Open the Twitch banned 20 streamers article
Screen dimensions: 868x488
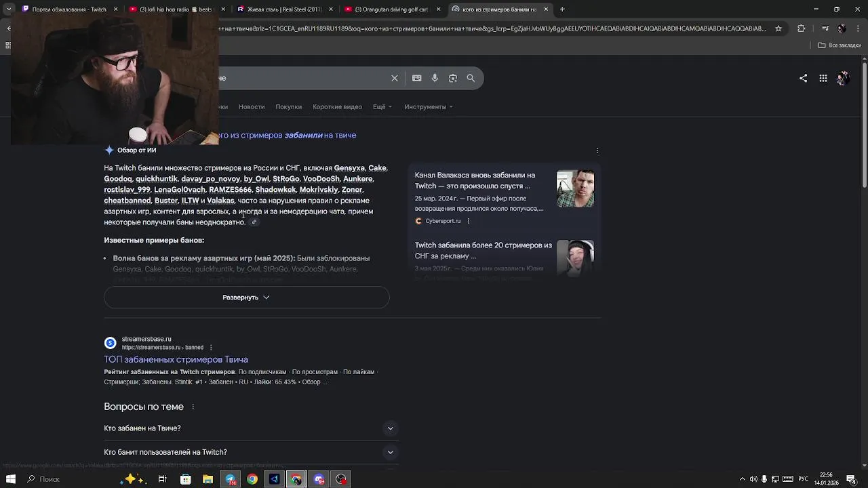click(483, 251)
